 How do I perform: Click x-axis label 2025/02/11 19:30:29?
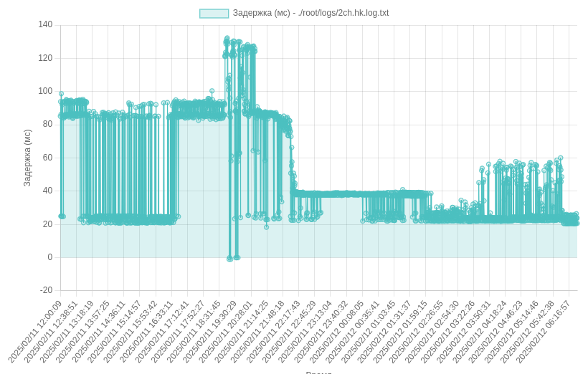210,332
